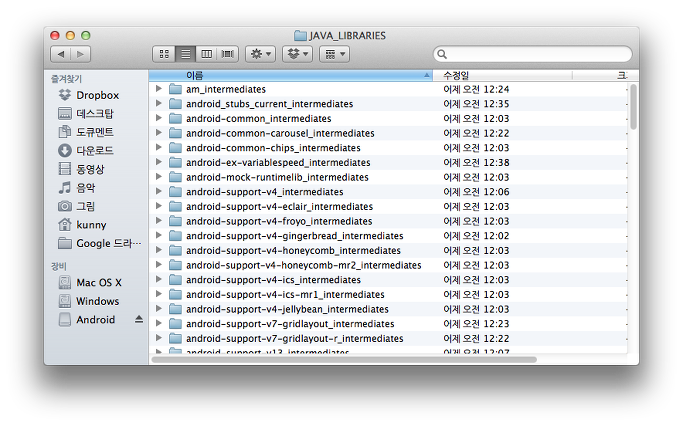Expand android-common-chips_intermediates folder
The width and height of the screenshot is (683, 426).
coord(159,148)
